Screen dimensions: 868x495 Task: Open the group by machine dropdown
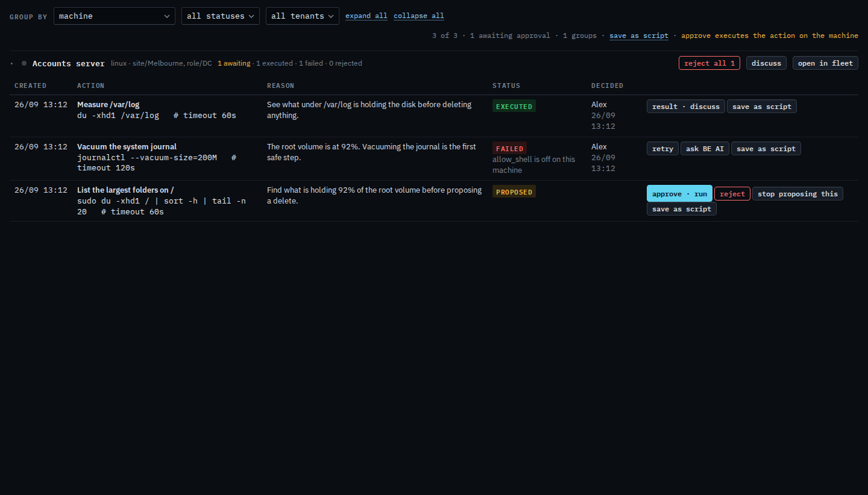point(115,16)
